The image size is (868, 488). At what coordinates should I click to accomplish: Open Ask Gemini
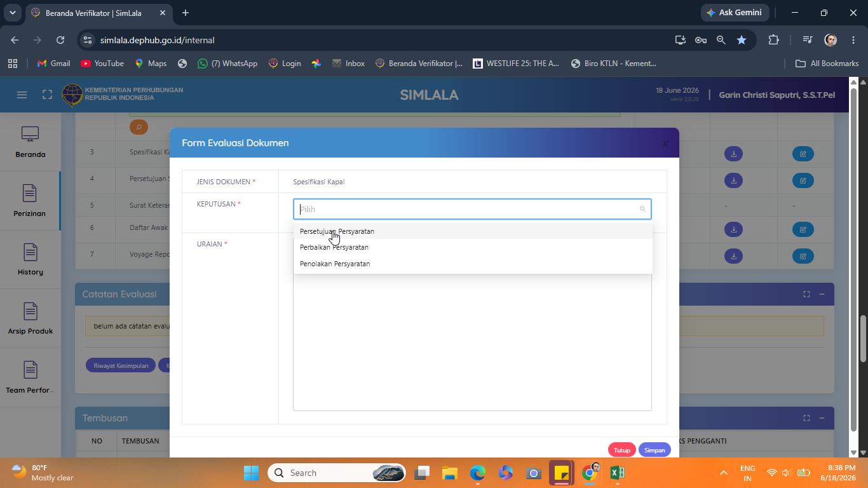click(735, 13)
